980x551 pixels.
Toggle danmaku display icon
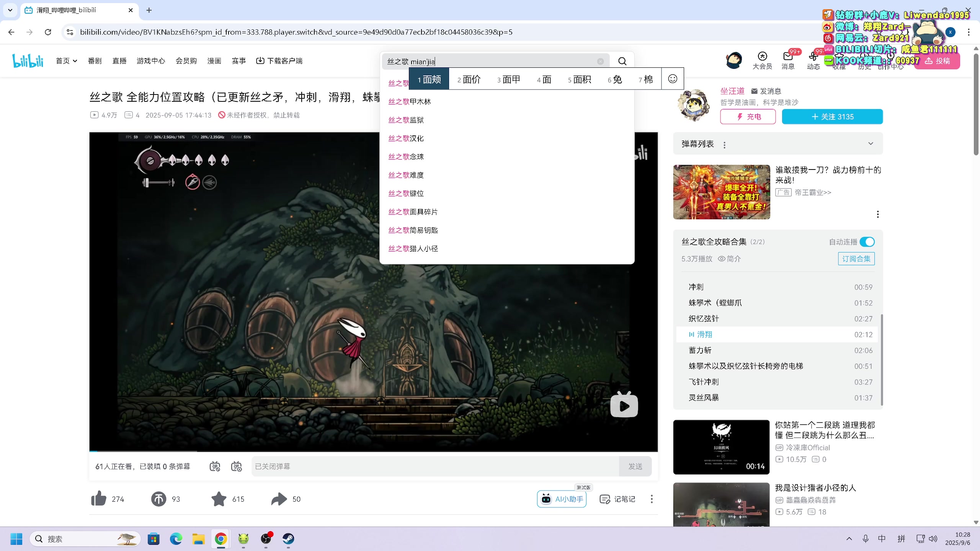(215, 466)
